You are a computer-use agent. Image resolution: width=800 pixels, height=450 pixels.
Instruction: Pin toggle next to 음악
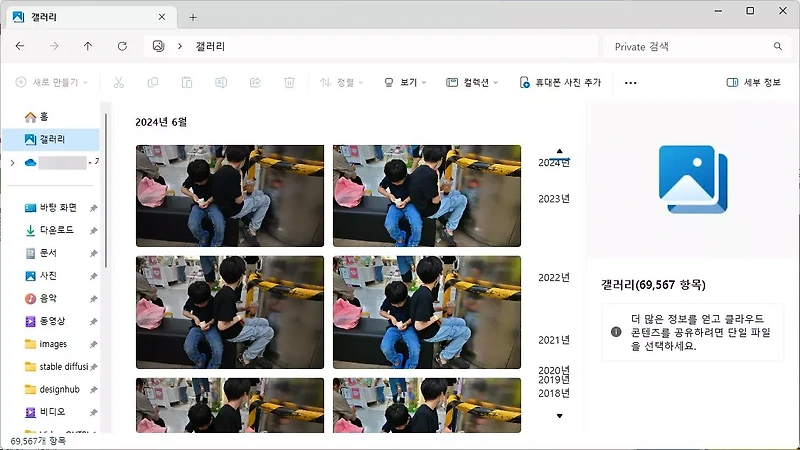coord(93,299)
